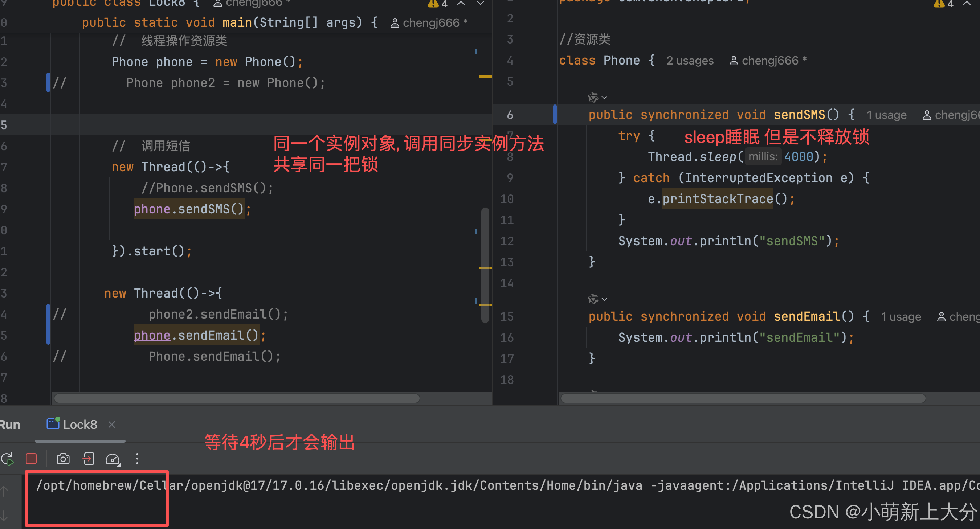Image resolution: width=980 pixels, height=529 pixels.
Task: Open the Run tool window label
Action: click(10, 425)
